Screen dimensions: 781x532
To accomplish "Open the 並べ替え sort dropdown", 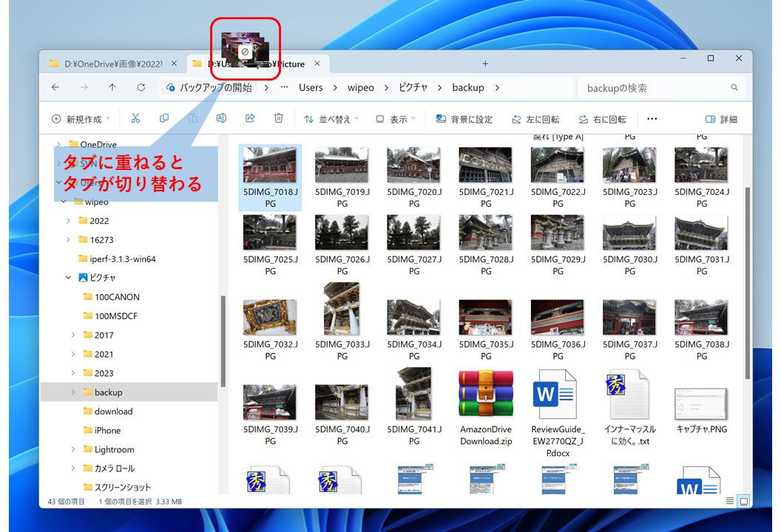I will click(x=331, y=119).
